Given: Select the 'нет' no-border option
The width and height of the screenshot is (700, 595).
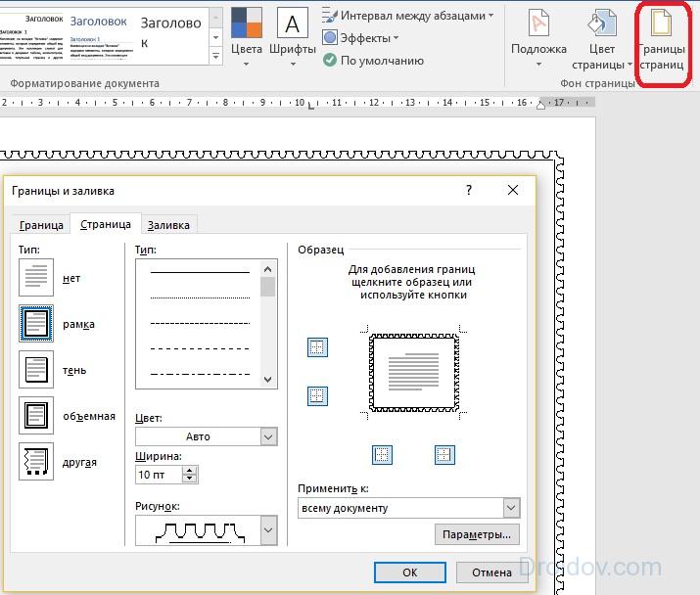Looking at the screenshot, I should (x=36, y=279).
